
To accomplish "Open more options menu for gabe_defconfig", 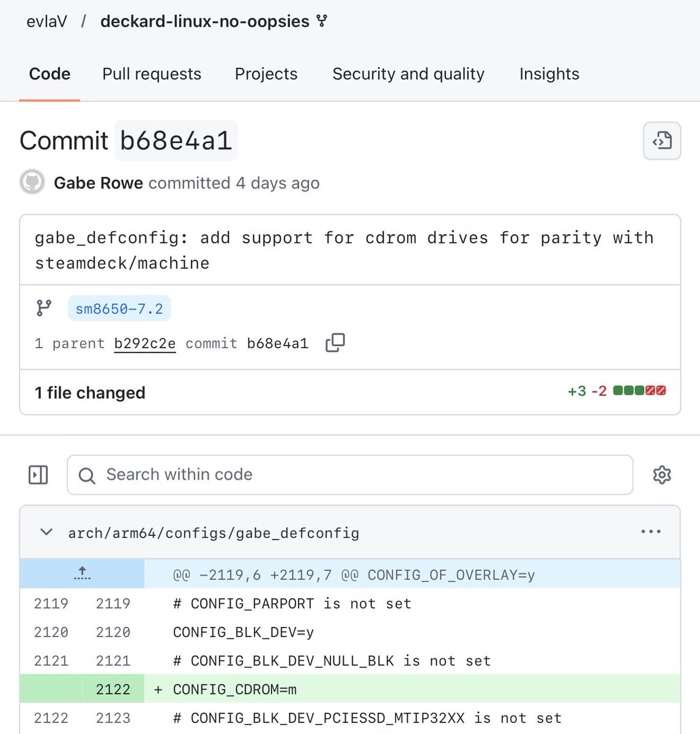I will (650, 532).
